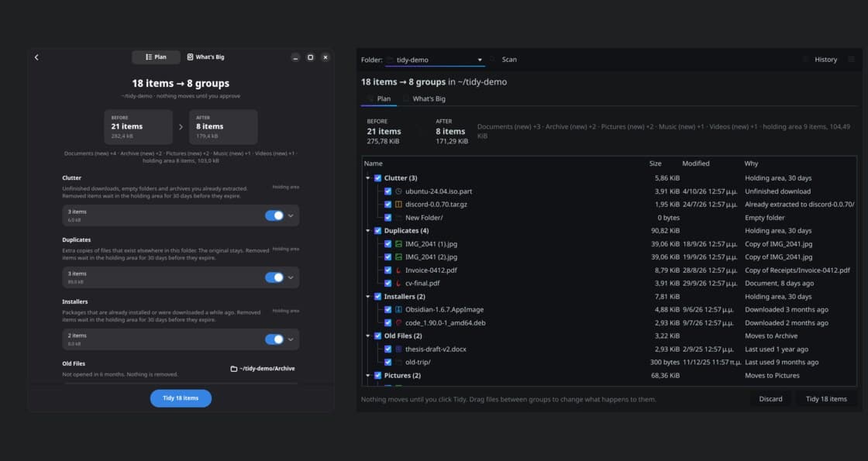Image resolution: width=868 pixels, height=461 pixels.
Task: Select the Plan tab in the right window
Action: (x=379, y=98)
